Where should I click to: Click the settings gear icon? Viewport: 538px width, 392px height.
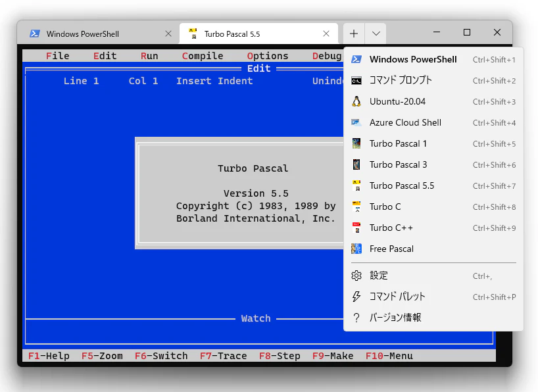(x=356, y=276)
